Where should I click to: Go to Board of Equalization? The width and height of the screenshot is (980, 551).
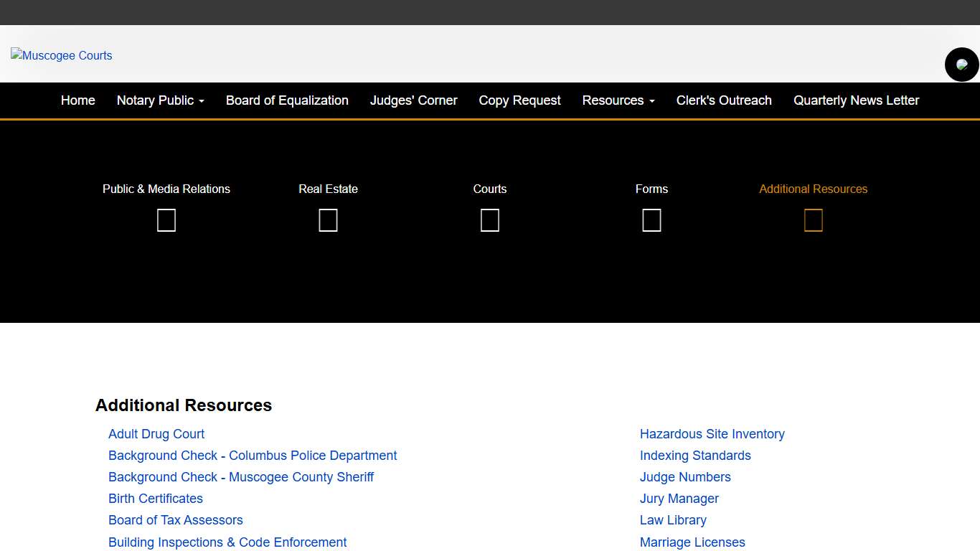287,100
